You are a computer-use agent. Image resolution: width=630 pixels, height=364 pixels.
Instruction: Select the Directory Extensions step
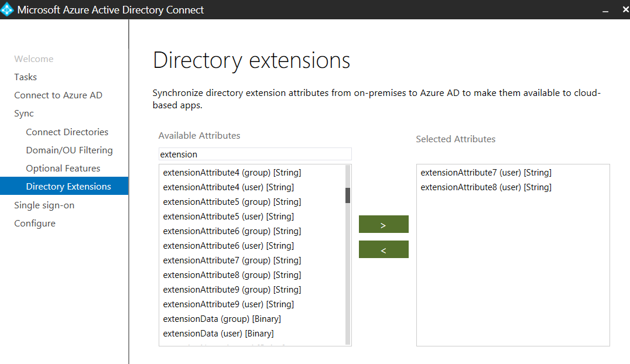69,186
